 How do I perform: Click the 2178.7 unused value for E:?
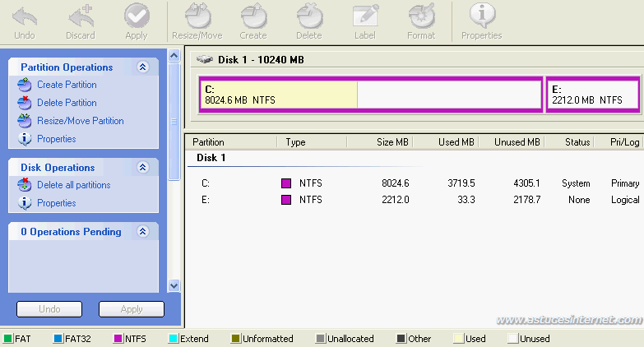526,200
